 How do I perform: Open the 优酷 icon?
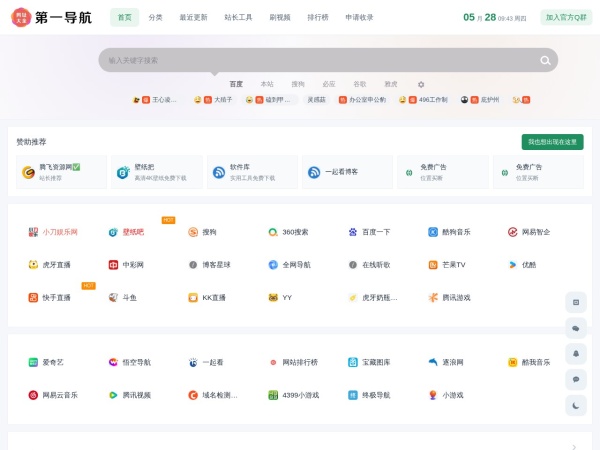point(513,264)
